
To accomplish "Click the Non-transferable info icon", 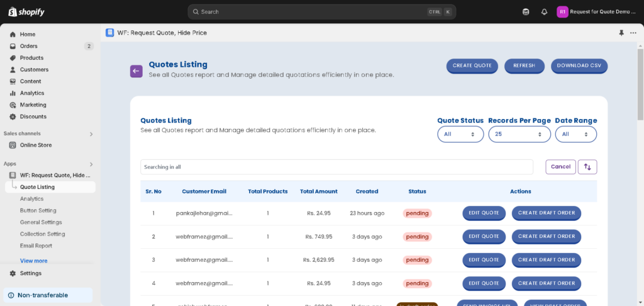I will click(x=11, y=295).
